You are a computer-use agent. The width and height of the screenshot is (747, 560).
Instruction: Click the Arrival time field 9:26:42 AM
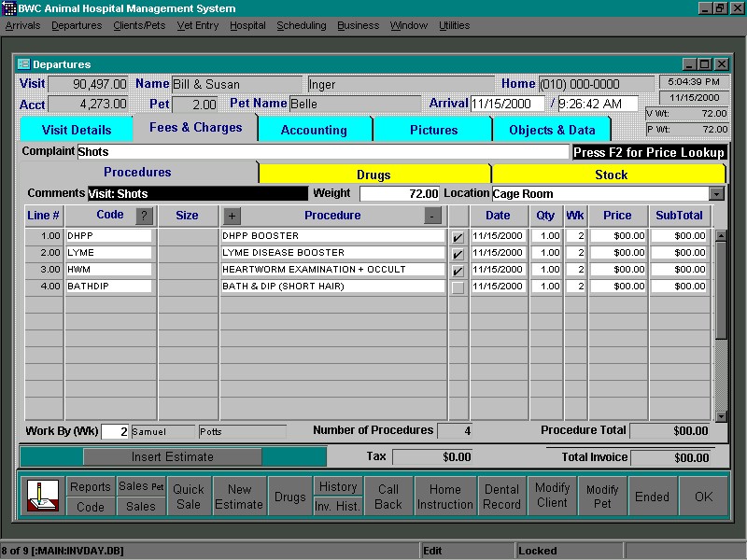[598, 104]
